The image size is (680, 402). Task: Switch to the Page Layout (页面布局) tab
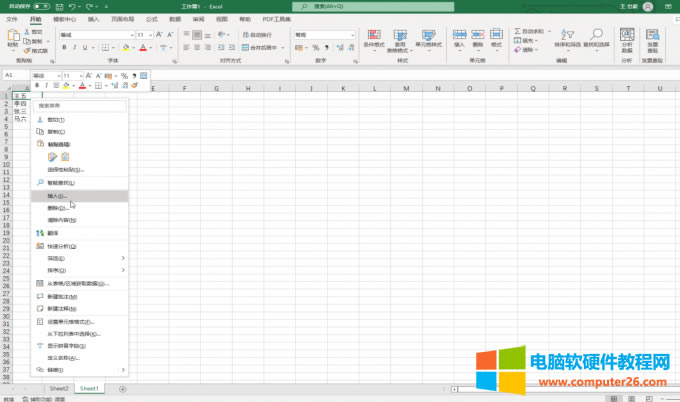(124, 18)
